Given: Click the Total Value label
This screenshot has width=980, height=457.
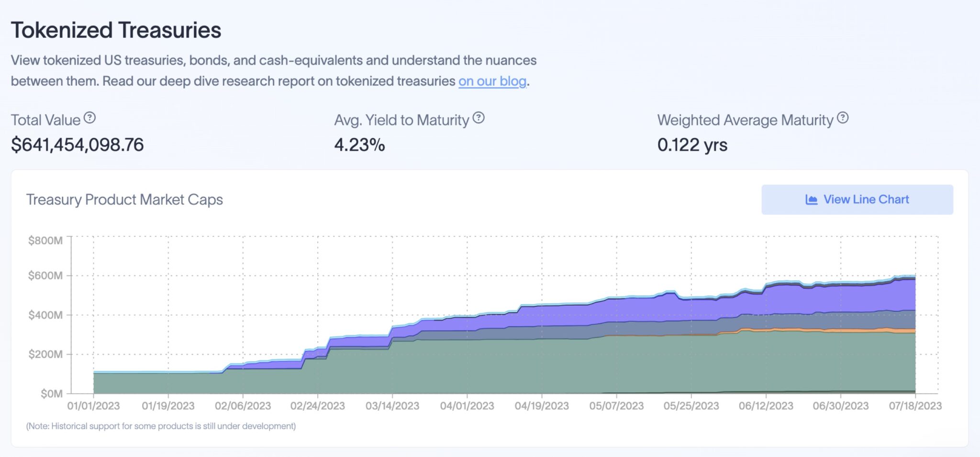Looking at the screenshot, I should click(45, 120).
